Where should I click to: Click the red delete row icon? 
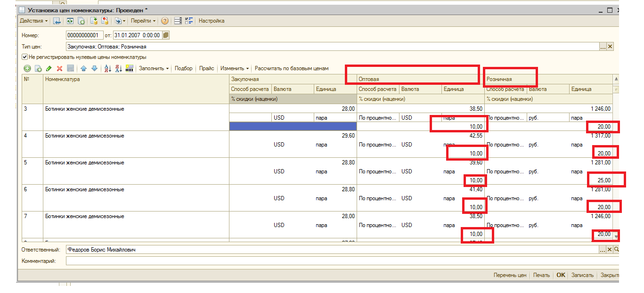point(59,68)
